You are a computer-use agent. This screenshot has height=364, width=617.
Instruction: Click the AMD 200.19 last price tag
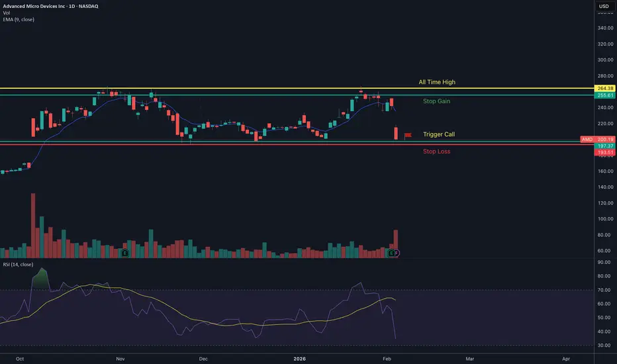pos(598,139)
